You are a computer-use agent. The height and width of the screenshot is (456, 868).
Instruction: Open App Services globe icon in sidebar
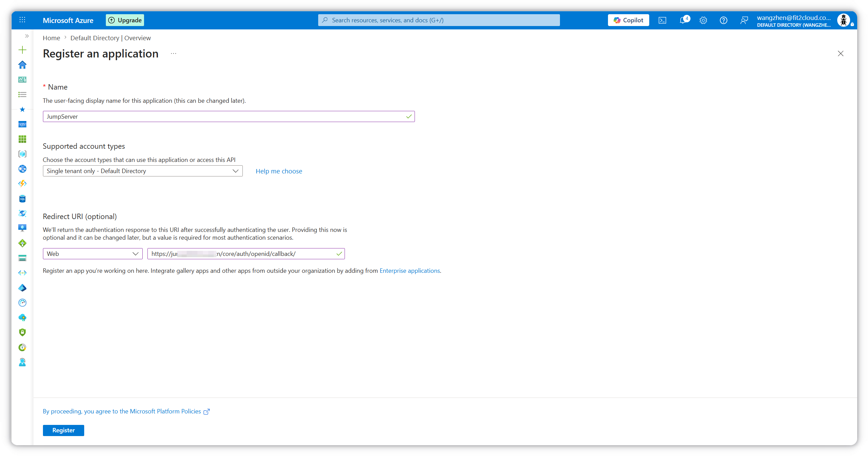tap(22, 169)
